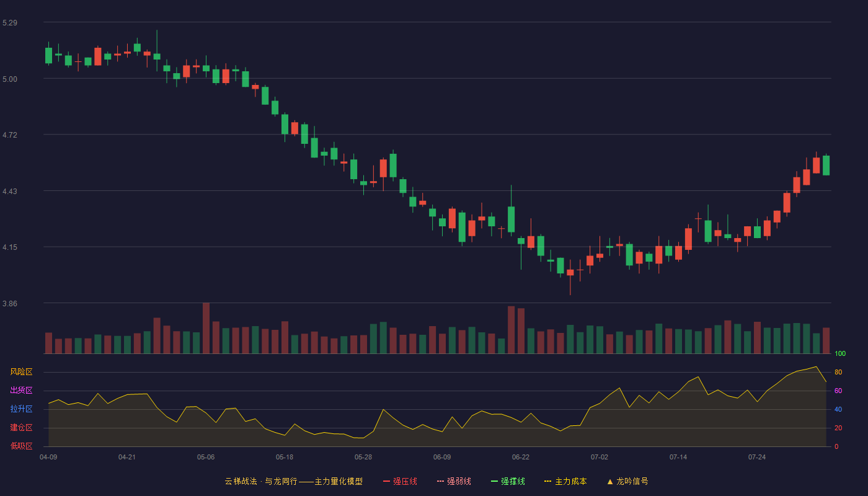
Task: Select the first green candlestick above 04-09
Action: pos(48,55)
